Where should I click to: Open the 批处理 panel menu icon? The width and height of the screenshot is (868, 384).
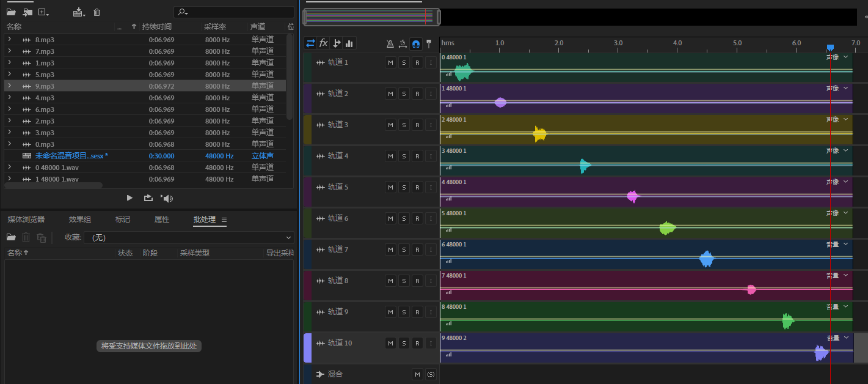pos(224,220)
